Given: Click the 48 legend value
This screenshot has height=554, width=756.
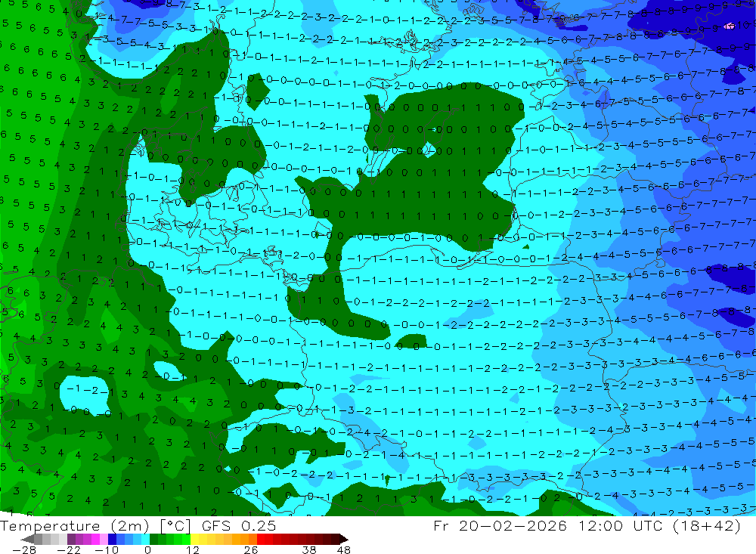Looking at the screenshot, I should click(344, 549).
